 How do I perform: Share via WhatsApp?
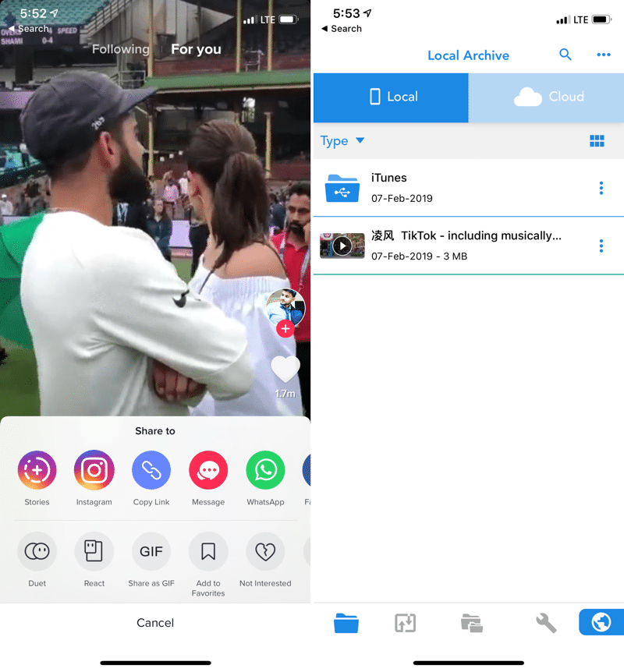[x=265, y=471]
